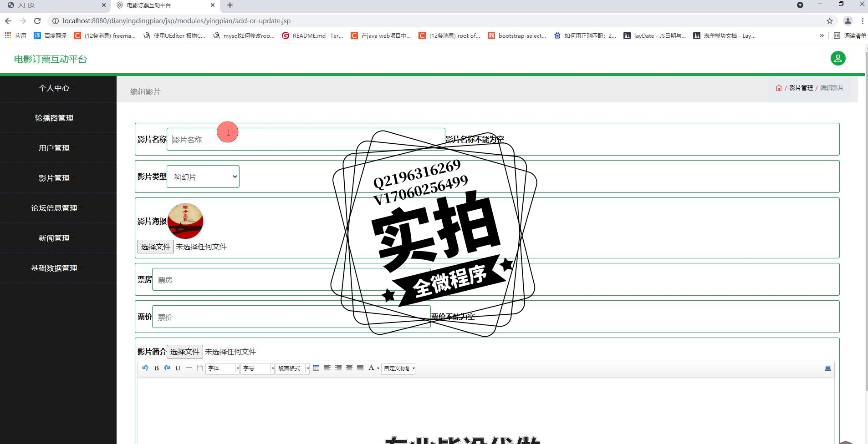
Task: Open 自定义标题 custom heading dropdown
Action: [398, 368]
